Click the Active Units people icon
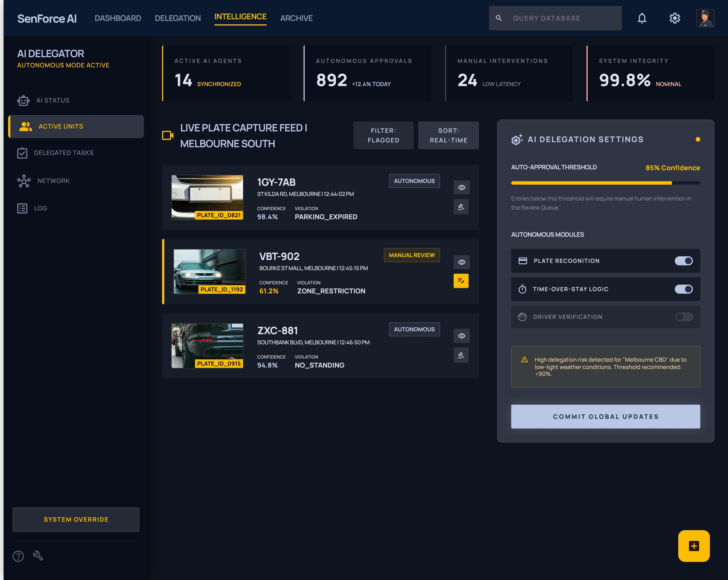The image size is (728, 580). (26, 126)
